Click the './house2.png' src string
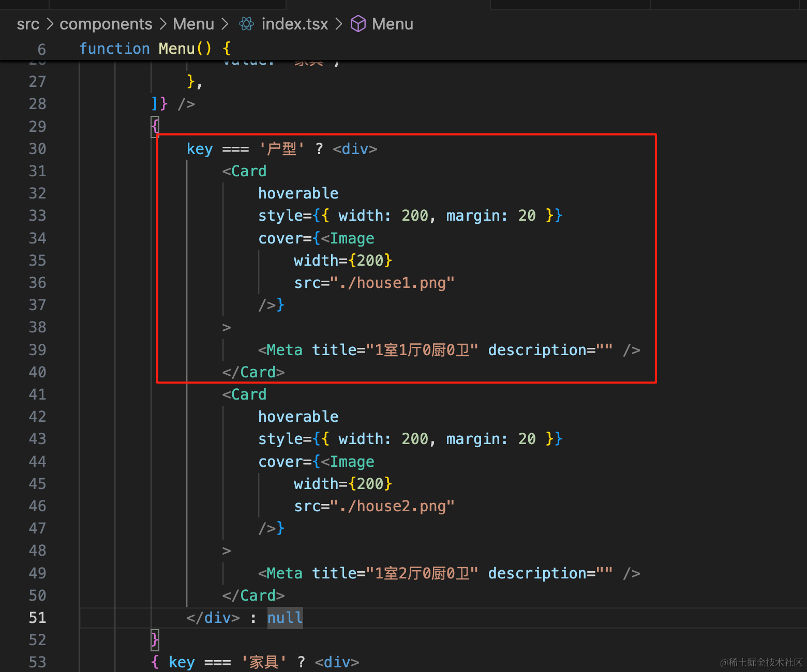The width and height of the screenshot is (807, 672). 393,506
